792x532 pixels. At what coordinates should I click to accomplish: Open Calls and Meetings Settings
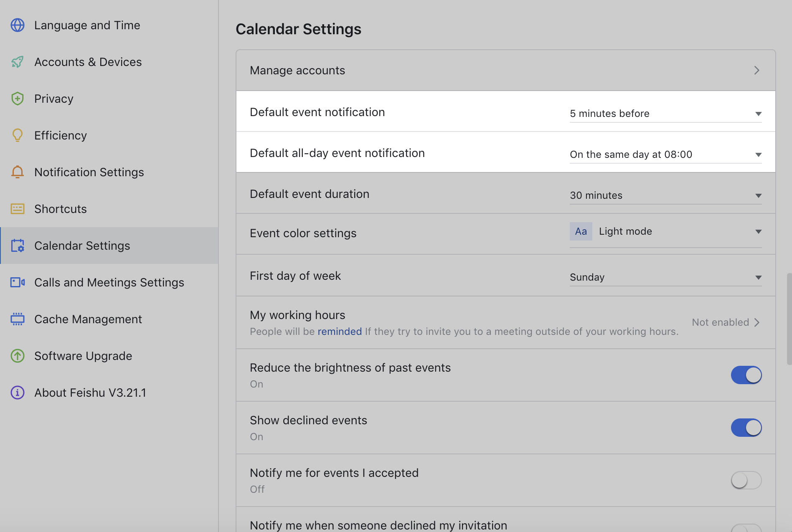pyautogui.click(x=109, y=282)
